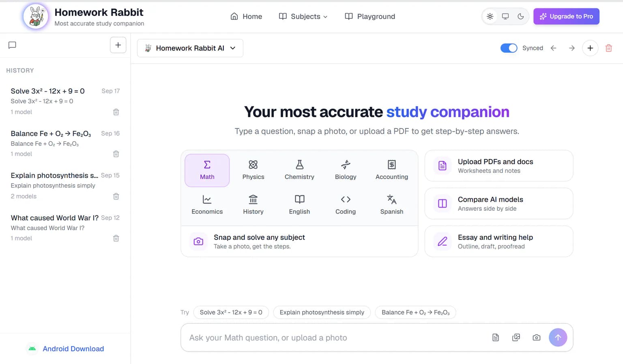Focus the Ask your Math question input

coord(337,338)
